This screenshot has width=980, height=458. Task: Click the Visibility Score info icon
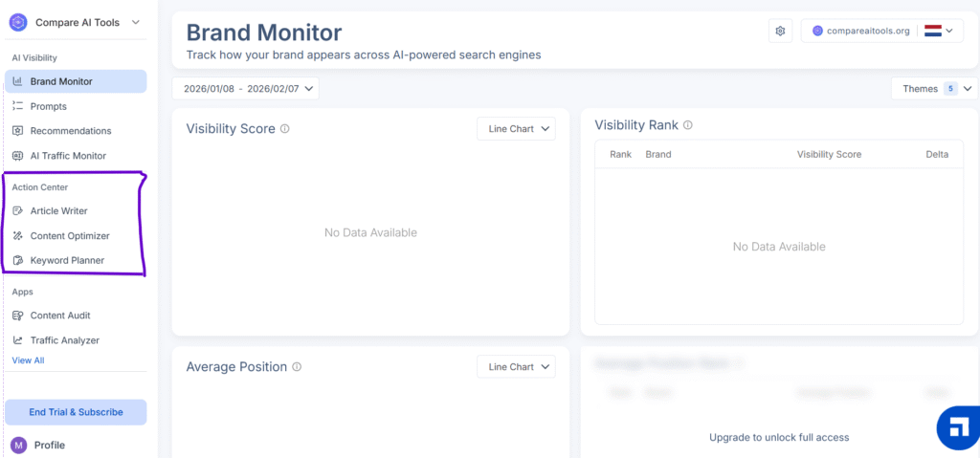pyautogui.click(x=285, y=129)
